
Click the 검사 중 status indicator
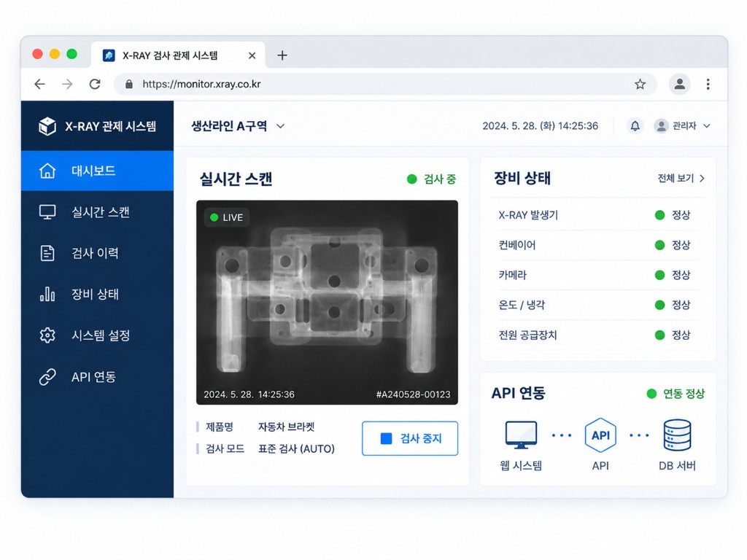[432, 179]
